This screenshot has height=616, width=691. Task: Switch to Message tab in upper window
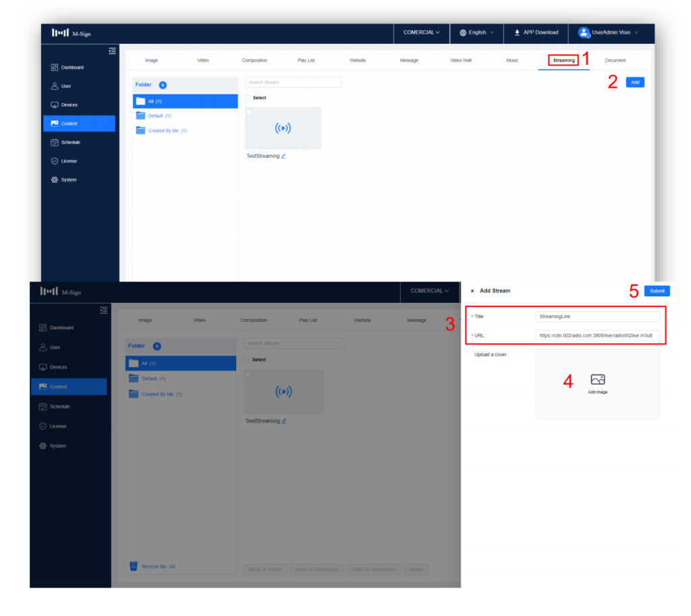coord(409,60)
